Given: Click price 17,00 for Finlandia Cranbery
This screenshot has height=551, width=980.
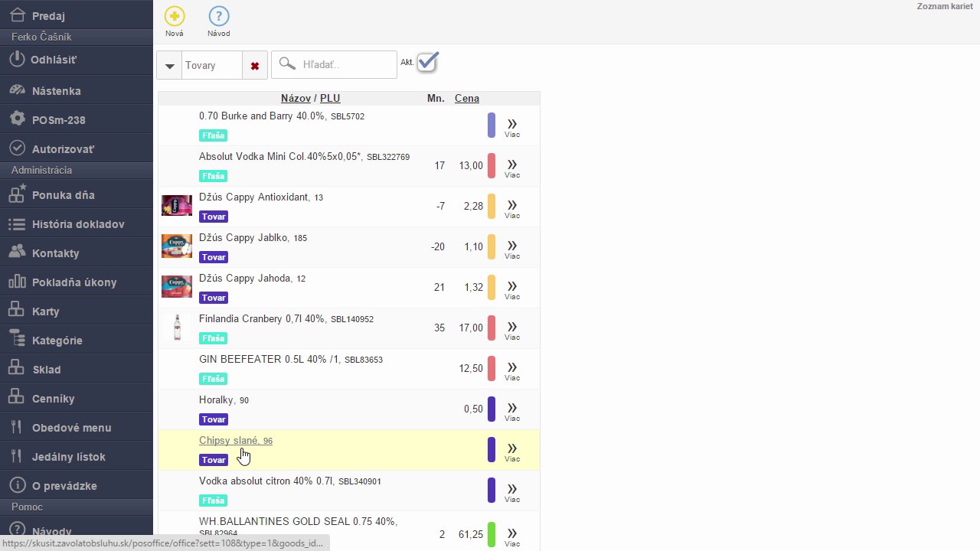Looking at the screenshot, I should pos(471,328).
